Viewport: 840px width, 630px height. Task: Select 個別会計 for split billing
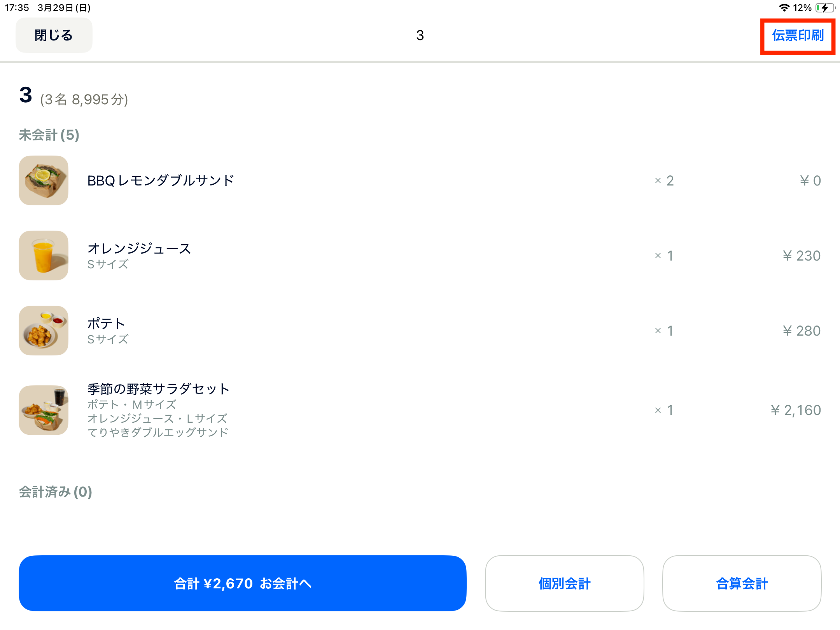point(564,583)
